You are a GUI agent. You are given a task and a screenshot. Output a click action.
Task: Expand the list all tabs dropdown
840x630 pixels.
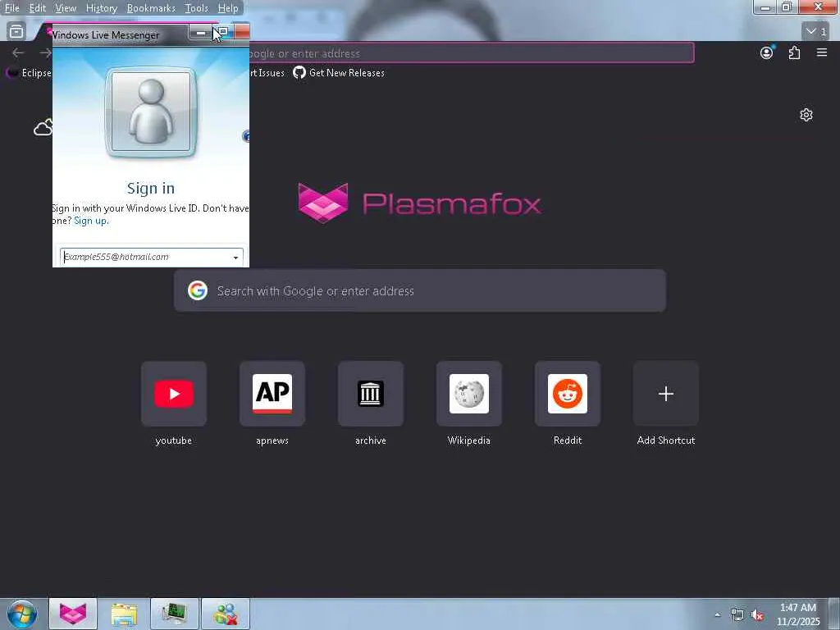(x=815, y=31)
